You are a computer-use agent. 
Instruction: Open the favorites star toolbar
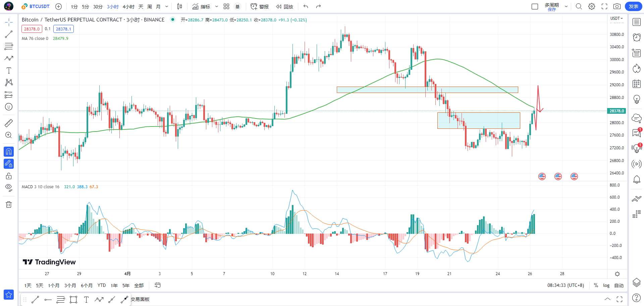[9, 295]
